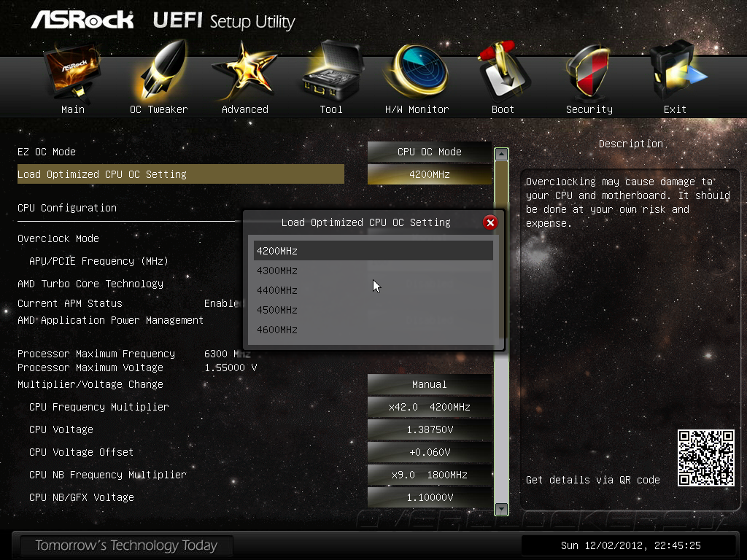
Task: Select the Main tab label
Action: pyautogui.click(x=73, y=109)
